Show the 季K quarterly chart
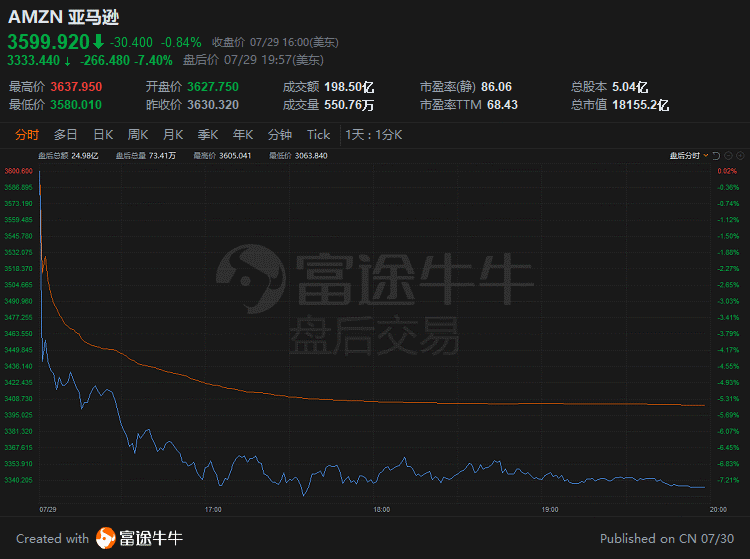This screenshot has width=750, height=559. 208,135
